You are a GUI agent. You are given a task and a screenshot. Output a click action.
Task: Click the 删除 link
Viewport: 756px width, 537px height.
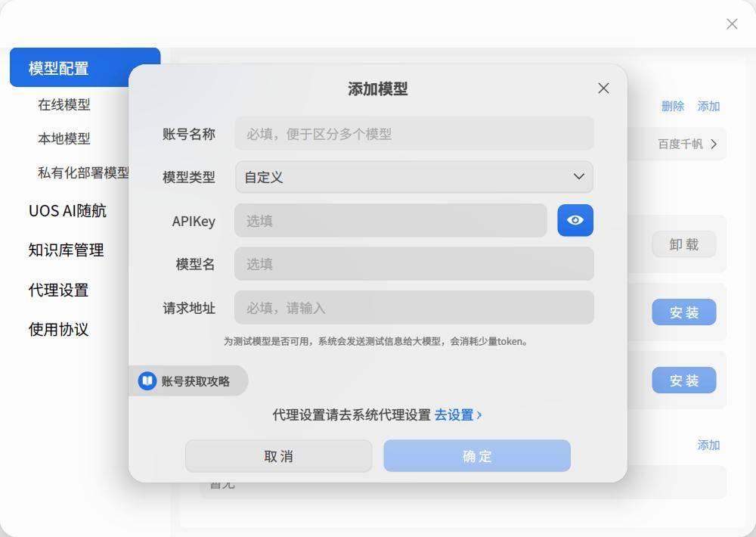tap(673, 106)
